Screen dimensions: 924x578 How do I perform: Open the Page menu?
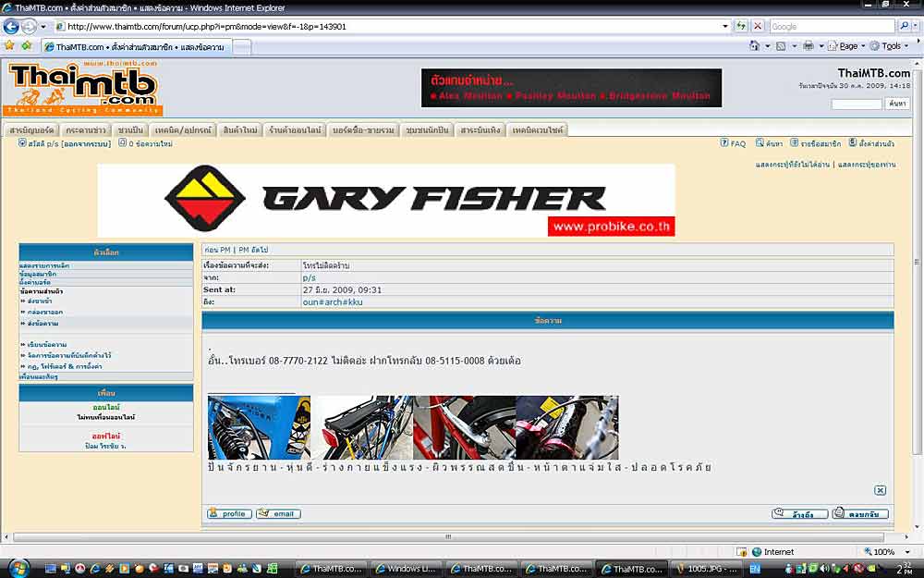pyautogui.click(x=846, y=46)
